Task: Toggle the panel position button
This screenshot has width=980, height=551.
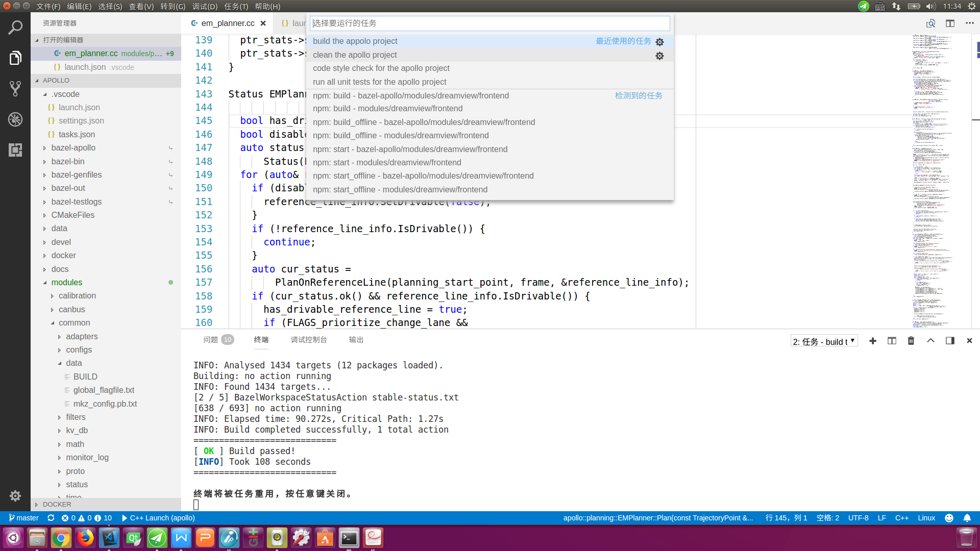Action: coord(950,341)
